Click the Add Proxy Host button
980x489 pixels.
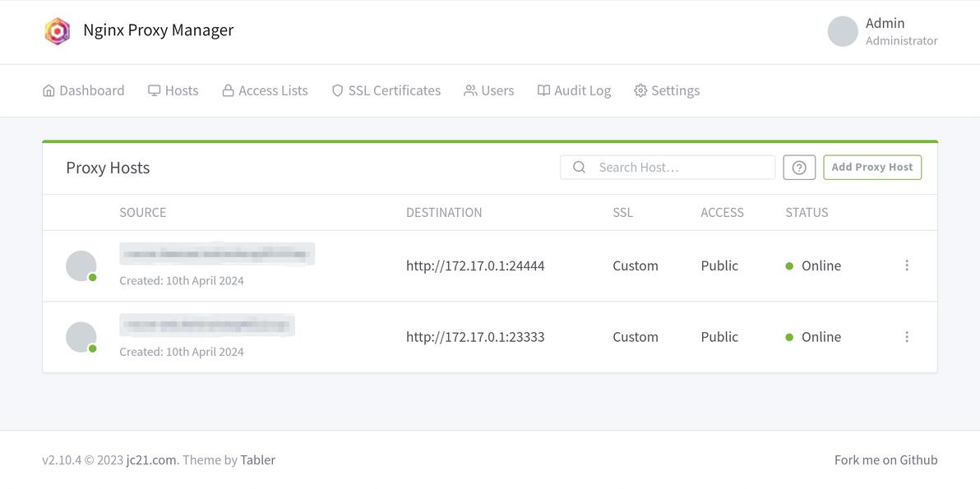point(871,168)
